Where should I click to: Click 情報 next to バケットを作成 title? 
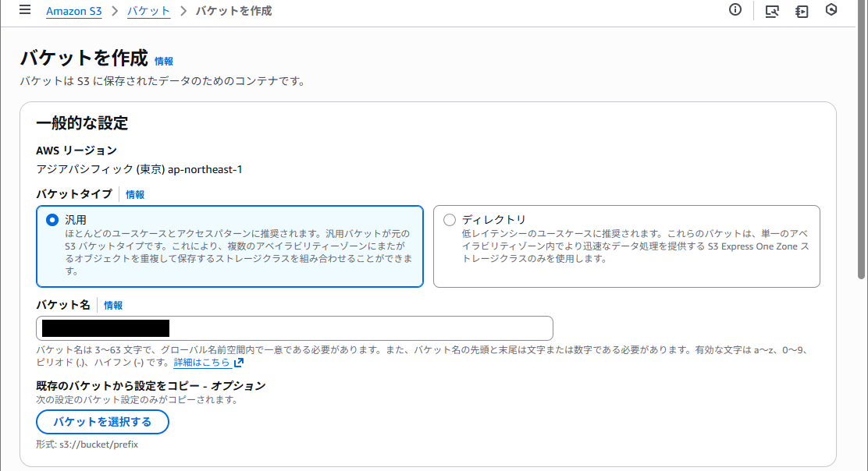pos(164,61)
